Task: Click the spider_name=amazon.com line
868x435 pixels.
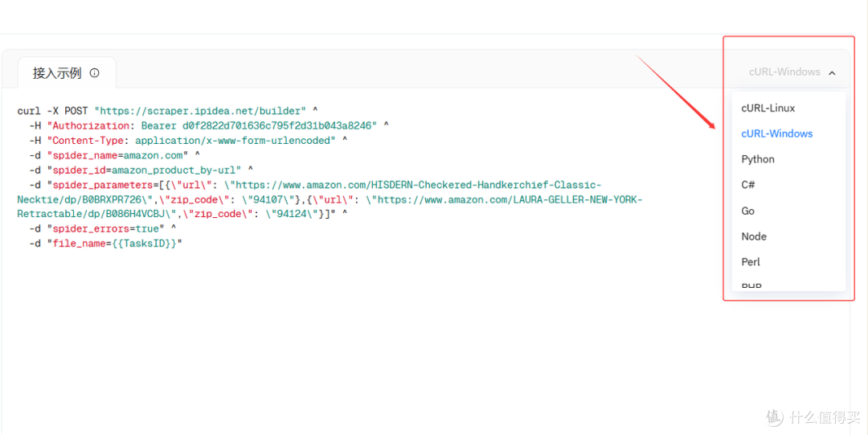Action: coord(115,155)
